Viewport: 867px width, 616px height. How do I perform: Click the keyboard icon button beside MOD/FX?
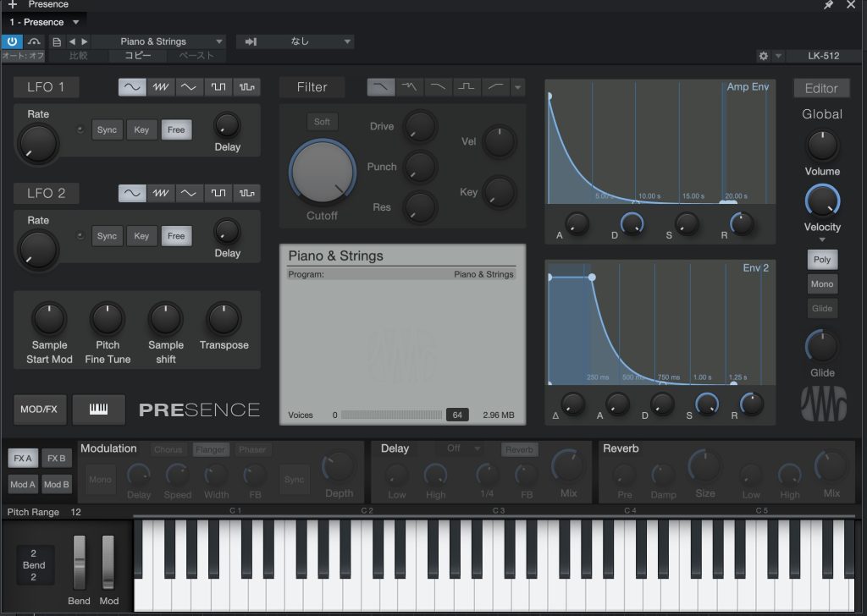coord(99,410)
